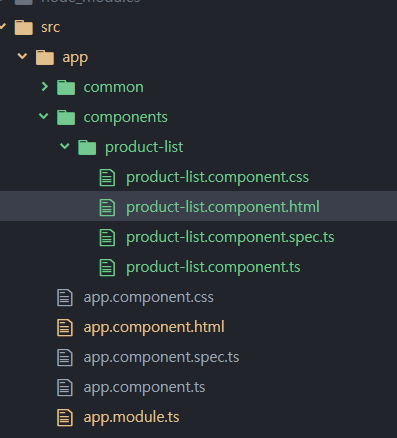Open product-list.component.ts file
397x438 pixels.
(x=213, y=268)
